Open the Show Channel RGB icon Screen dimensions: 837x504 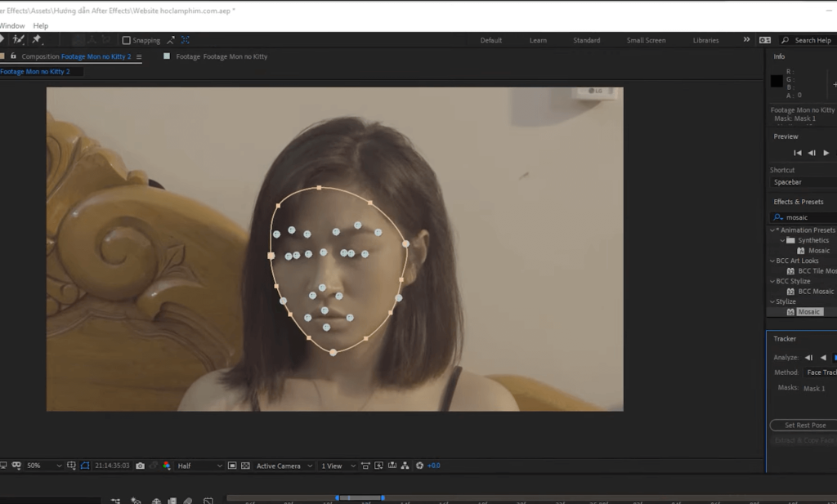tap(167, 465)
